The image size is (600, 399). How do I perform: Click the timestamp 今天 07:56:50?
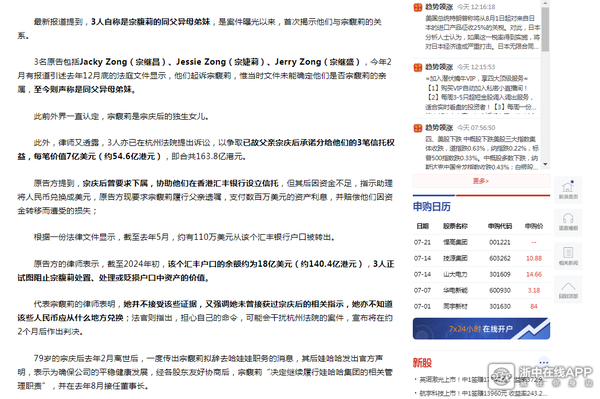click(x=476, y=127)
